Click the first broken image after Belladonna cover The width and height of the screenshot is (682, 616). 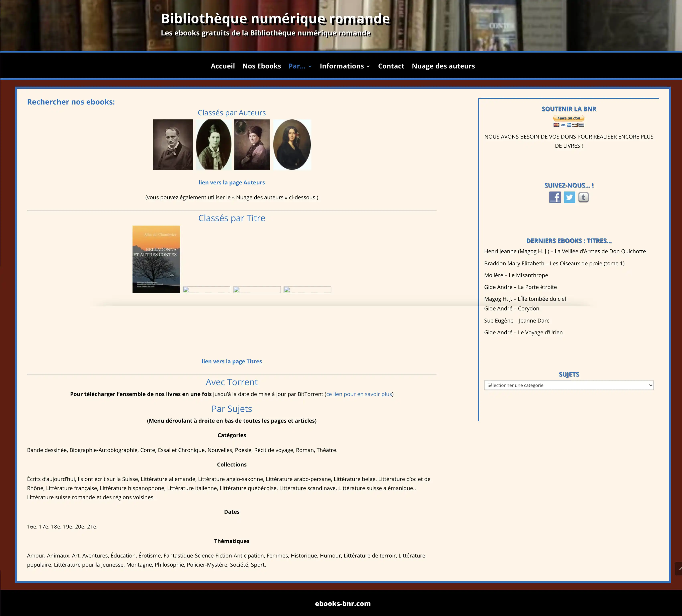pyautogui.click(x=206, y=290)
